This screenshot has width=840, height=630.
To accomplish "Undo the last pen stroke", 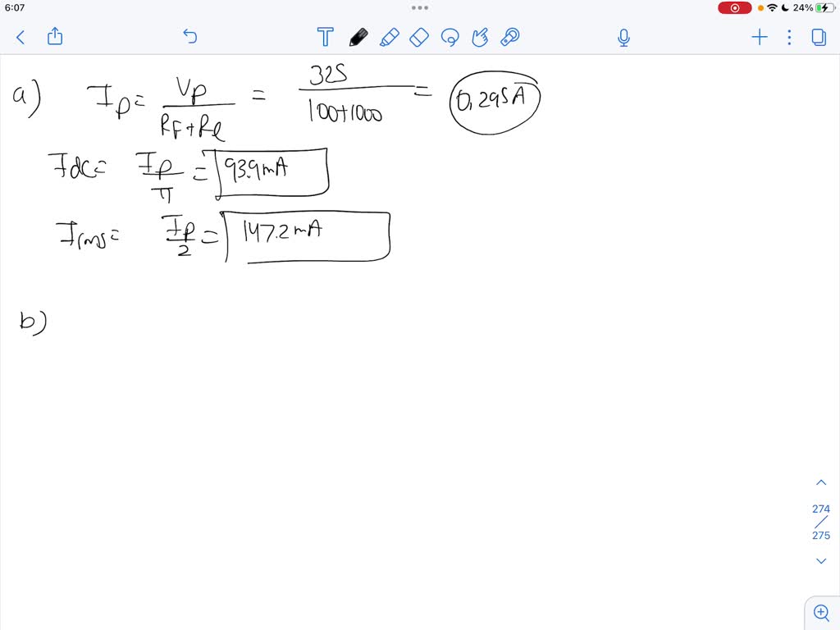I will coord(189,37).
